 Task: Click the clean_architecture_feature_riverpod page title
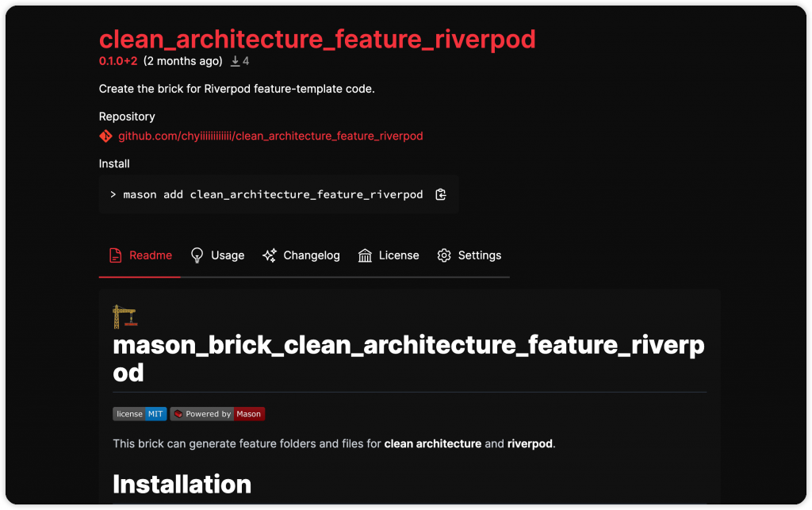[317, 40]
